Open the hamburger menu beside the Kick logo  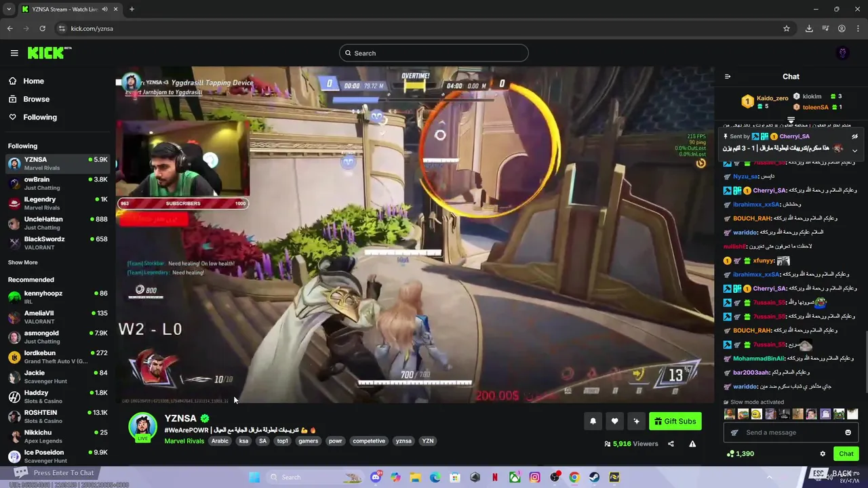(14, 53)
